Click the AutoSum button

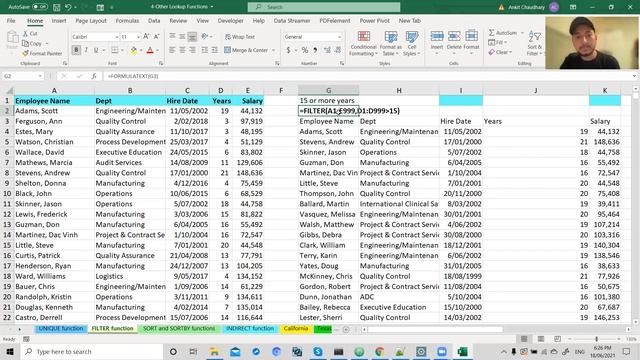tap(503, 33)
